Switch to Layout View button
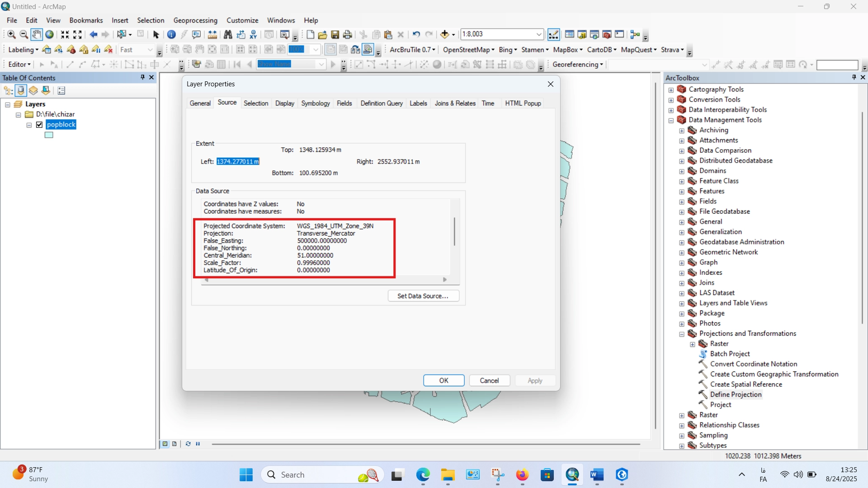The height and width of the screenshot is (488, 868). (x=175, y=444)
